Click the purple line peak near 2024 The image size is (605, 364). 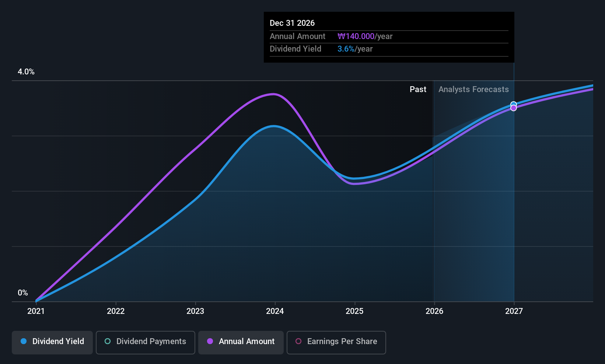(273, 94)
